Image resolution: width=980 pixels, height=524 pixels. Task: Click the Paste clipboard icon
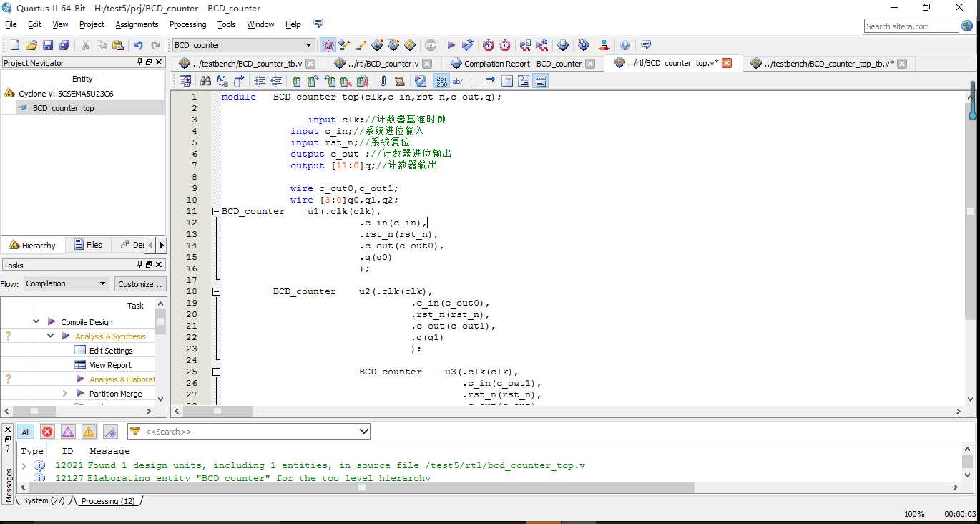tap(118, 45)
